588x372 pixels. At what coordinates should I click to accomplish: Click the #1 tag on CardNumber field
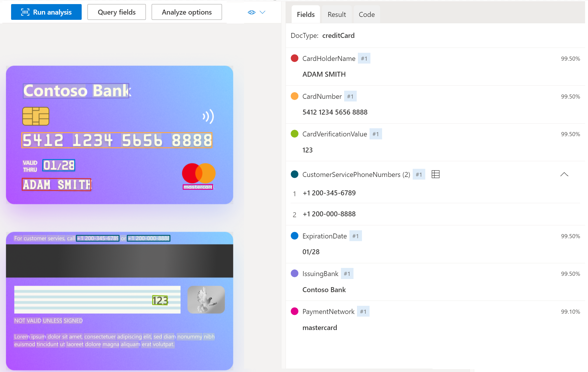coord(350,96)
